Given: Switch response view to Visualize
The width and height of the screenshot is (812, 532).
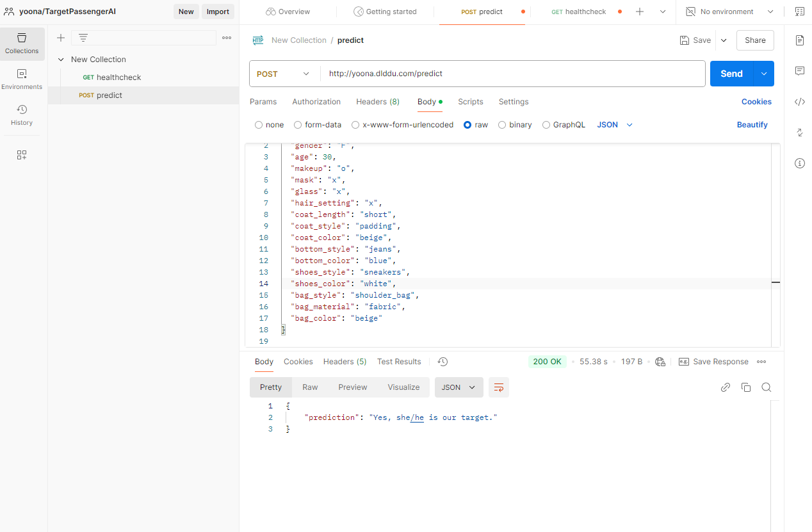Looking at the screenshot, I should (403, 387).
